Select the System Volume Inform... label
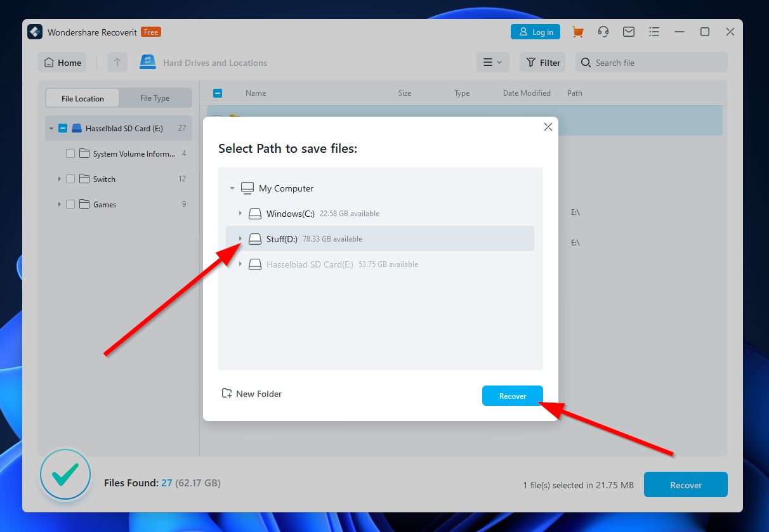Image resolution: width=769 pixels, height=532 pixels. tap(134, 153)
